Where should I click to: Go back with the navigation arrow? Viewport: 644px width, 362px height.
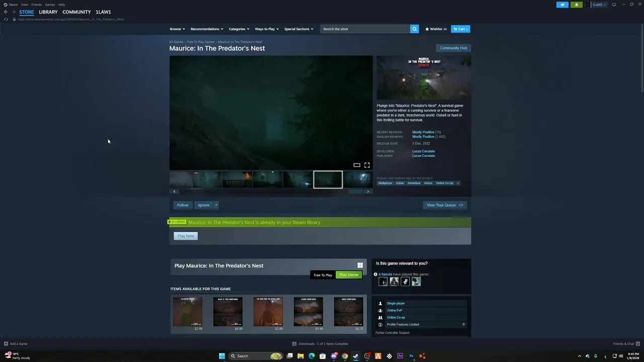point(6,12)
